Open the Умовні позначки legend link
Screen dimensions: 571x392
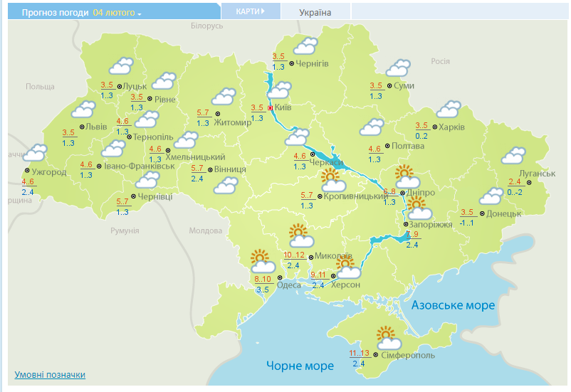[50, 374]
